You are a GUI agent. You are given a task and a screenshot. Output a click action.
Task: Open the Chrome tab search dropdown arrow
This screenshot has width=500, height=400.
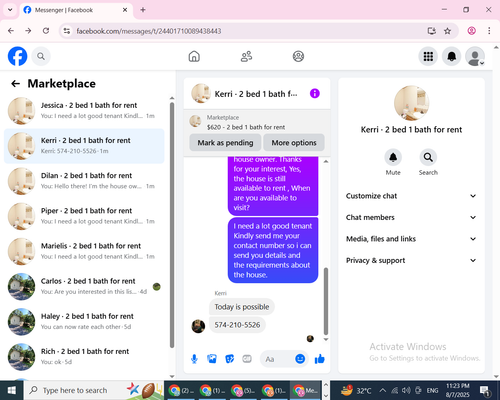click(10, 10)
